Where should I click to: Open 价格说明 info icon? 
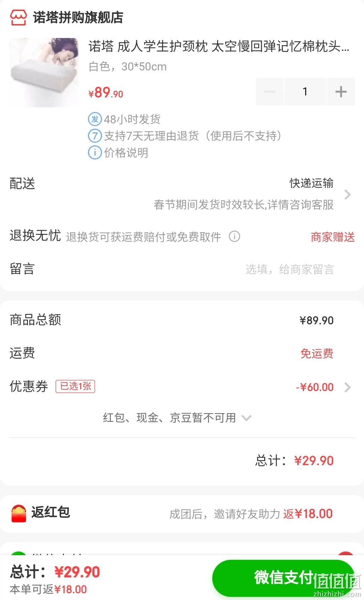point(95,153)
